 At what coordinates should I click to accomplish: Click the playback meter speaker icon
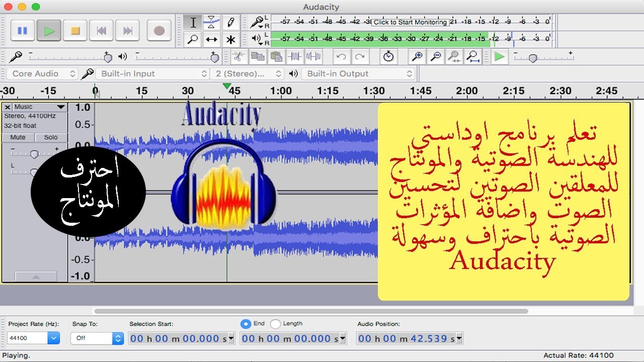(257, 38)
